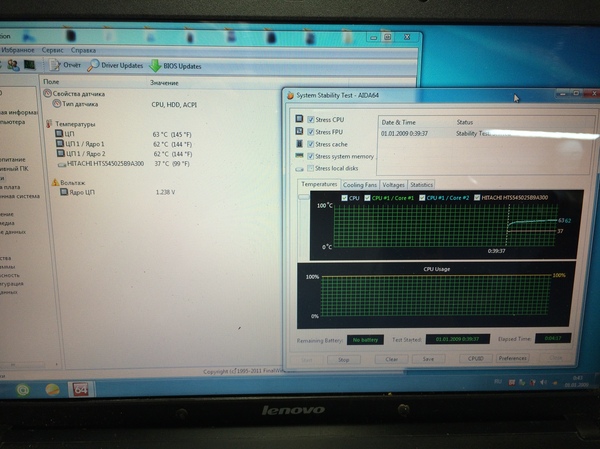This screenshot has height=449, width=600.
Task: Switch to the Cooling Fans tab
Action: point(360,185)
